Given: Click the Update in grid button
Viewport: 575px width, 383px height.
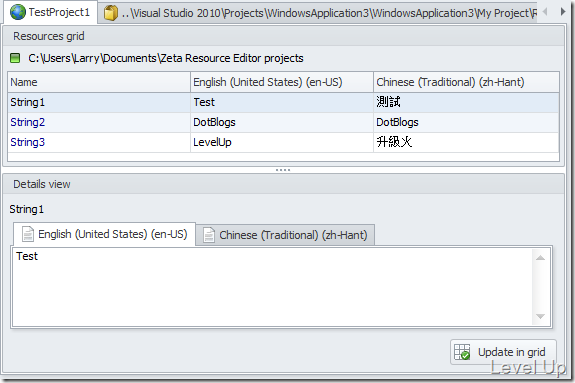Looking at the screenshot, I should tap(503, 352).
